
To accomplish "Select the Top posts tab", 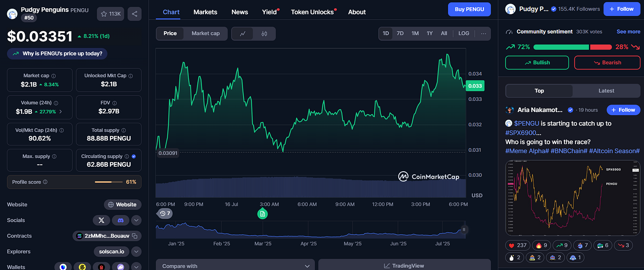I will (539, 91).
